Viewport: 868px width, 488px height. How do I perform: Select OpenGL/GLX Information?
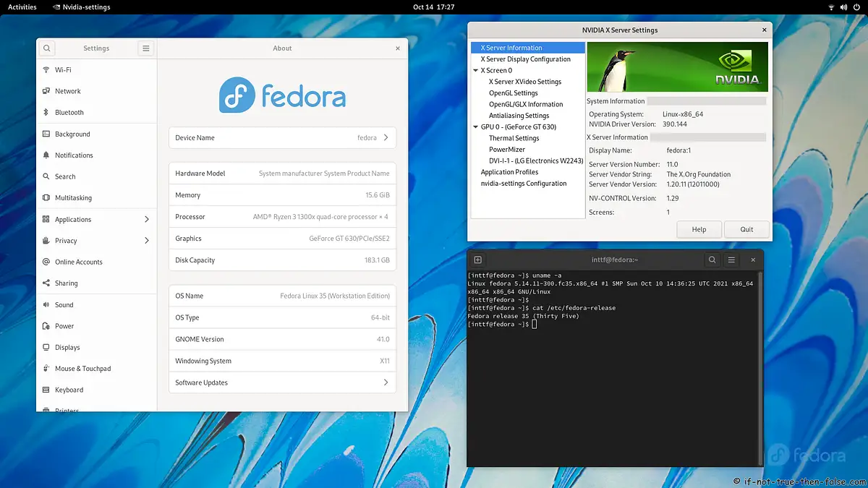526,104
